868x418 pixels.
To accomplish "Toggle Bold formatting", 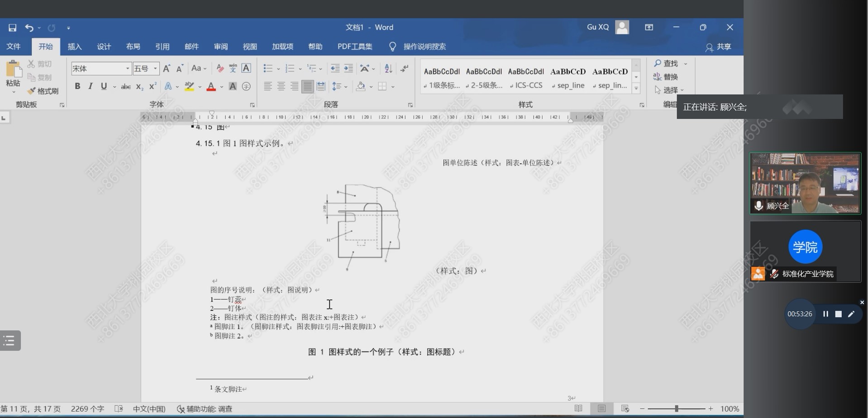I will click(77, 86).
